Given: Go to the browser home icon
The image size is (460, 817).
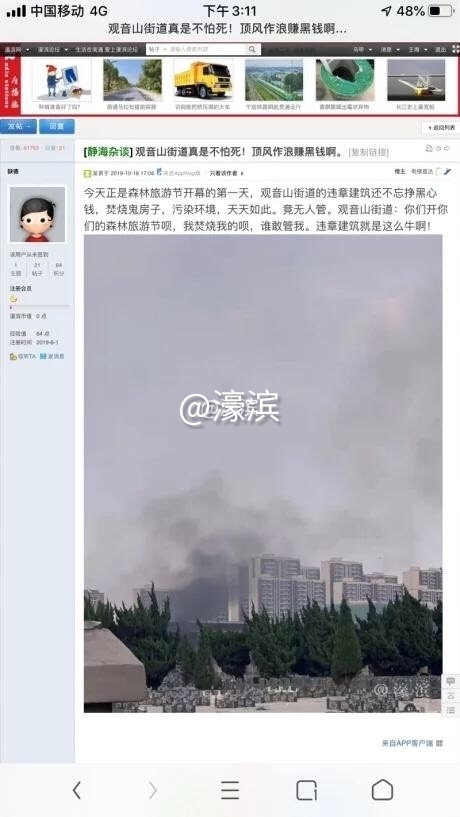Looking at the screenshot, I should click(x=382, y=790).
